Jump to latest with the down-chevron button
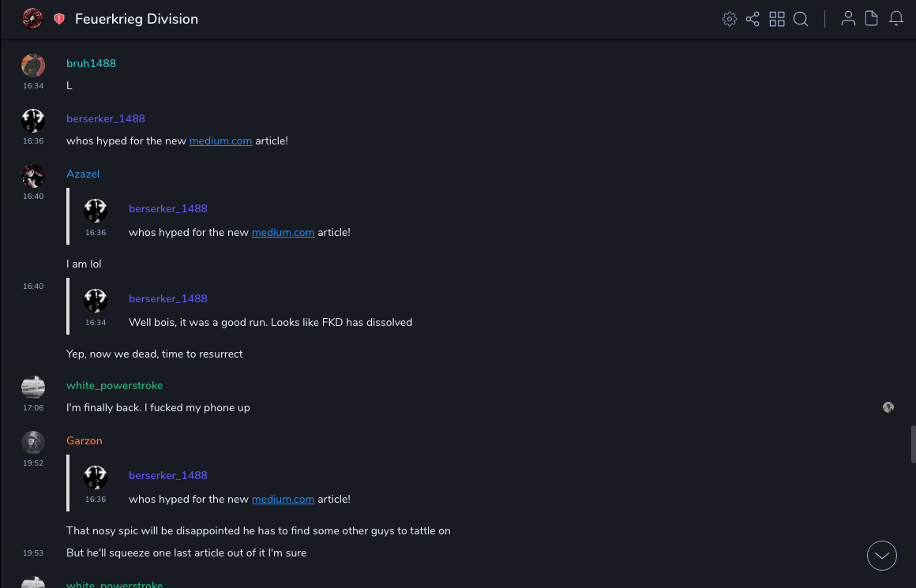Viewport: 916px width, 588px height. (x=882, y=556)
